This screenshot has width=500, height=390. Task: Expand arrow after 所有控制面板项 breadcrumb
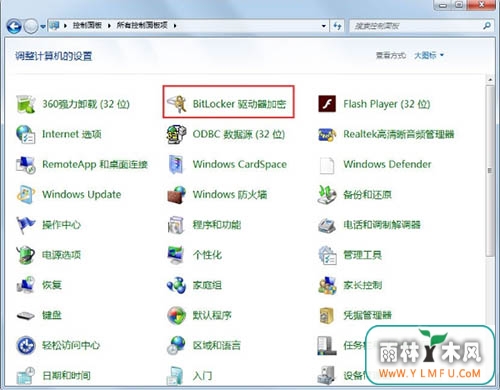click(x=175, y=26)
